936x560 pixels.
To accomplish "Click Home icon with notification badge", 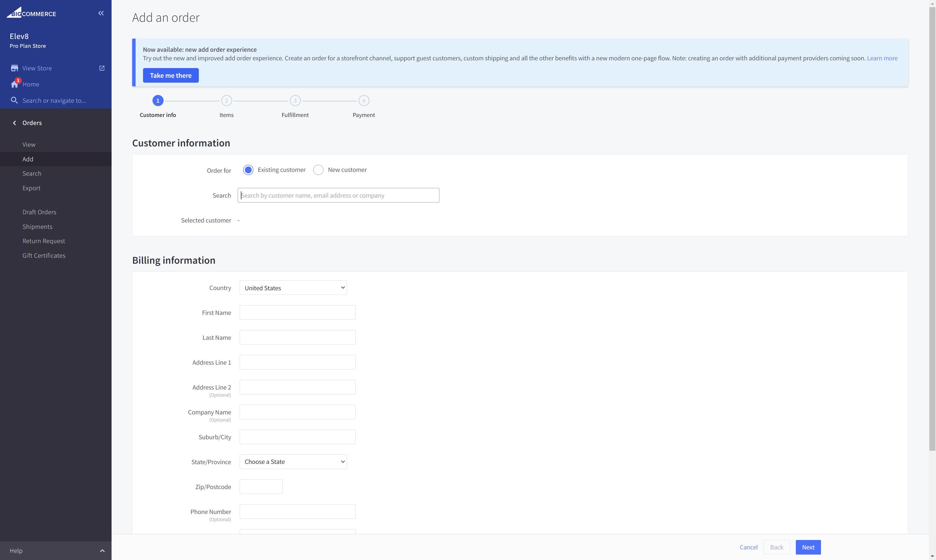I will pos(15,84).
